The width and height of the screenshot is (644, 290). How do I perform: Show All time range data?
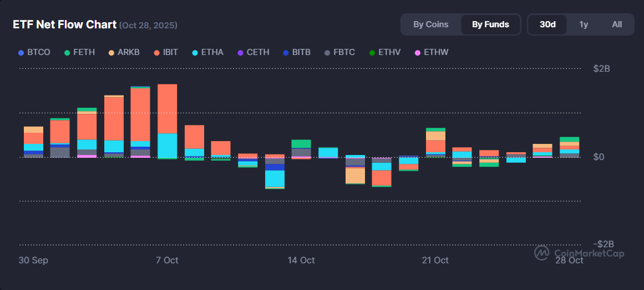617,24
